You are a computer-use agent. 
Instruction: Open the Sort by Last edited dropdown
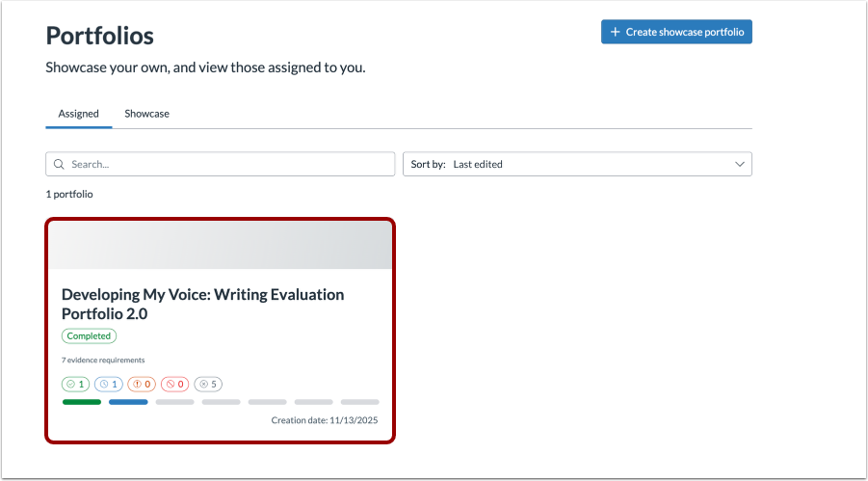[577, 164]
